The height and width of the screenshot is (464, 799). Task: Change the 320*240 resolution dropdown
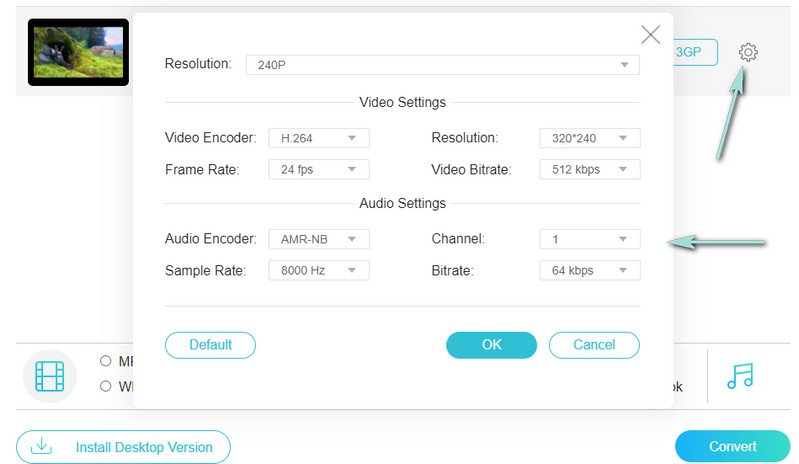tap(589, 138)
